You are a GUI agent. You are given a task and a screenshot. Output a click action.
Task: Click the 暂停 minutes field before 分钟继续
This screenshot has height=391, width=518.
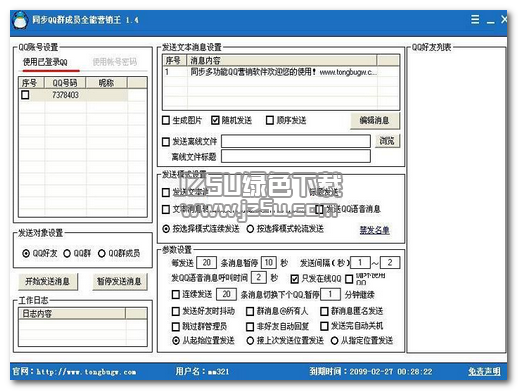pos(330,294)
